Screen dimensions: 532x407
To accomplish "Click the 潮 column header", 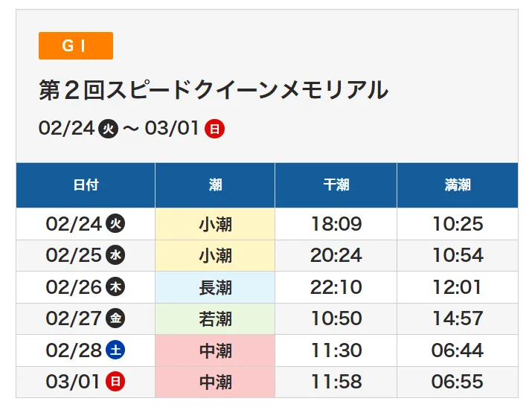I will [215, 185].
